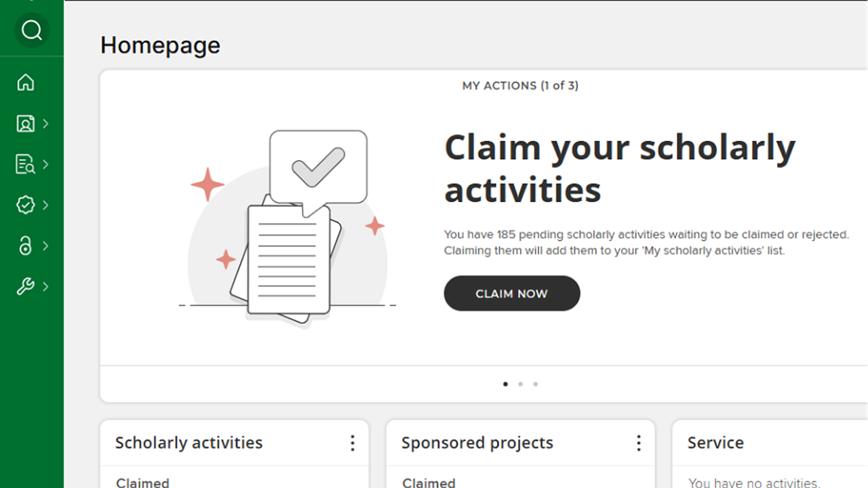This screenshot has width=868, height=488.
Task: Switch to the second My Actions slide dot
Action: [520, 384]
